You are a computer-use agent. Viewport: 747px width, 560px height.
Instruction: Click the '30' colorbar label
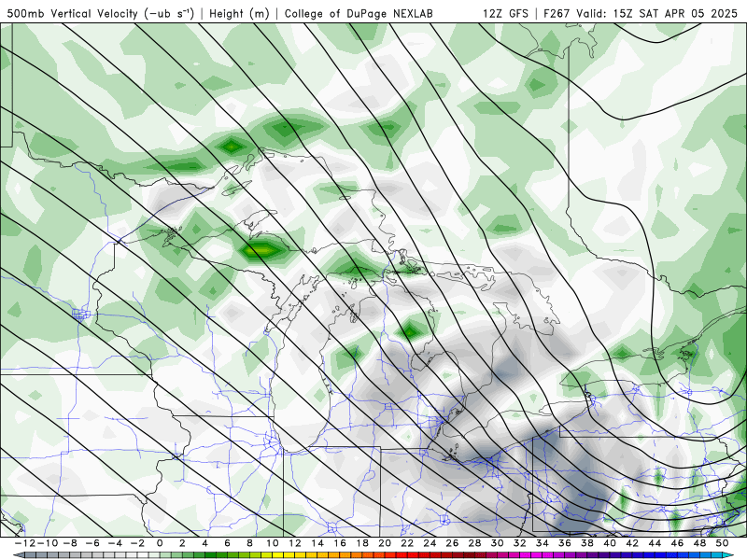(x=498, y=543)
